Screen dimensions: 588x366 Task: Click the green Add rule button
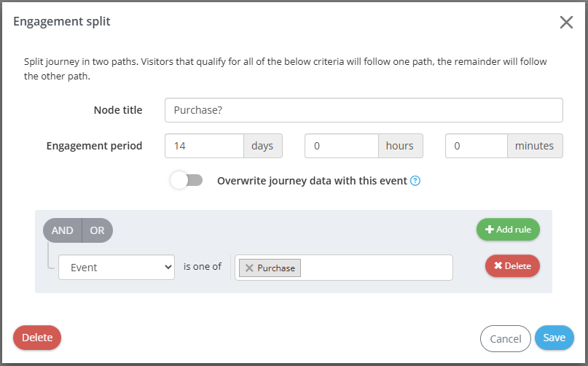pos(508,230)
